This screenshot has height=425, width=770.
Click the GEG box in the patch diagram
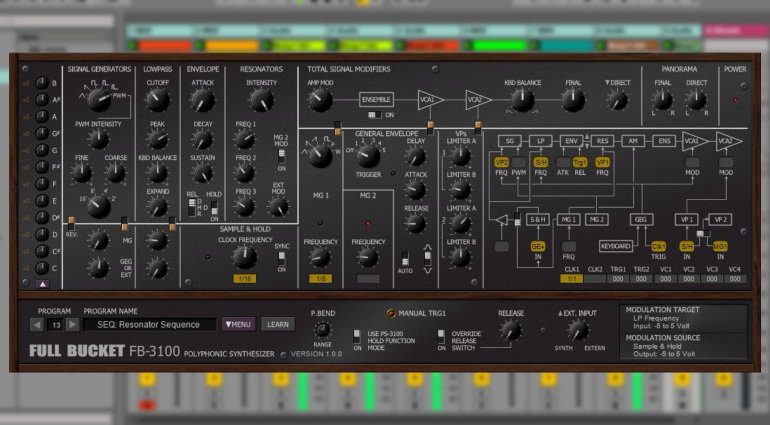coord(641,219)
